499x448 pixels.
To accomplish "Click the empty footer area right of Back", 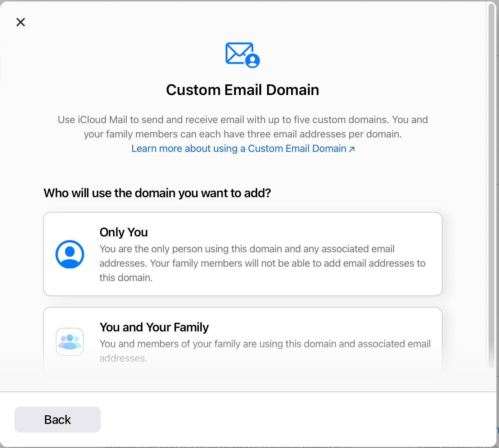I will (288, 420).
